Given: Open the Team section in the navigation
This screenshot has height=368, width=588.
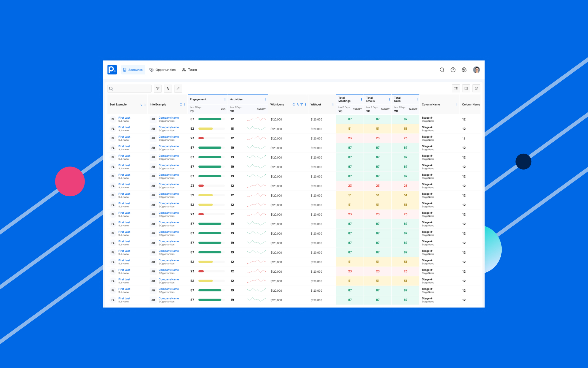Looking at the screenshot, I should [189, 70].
